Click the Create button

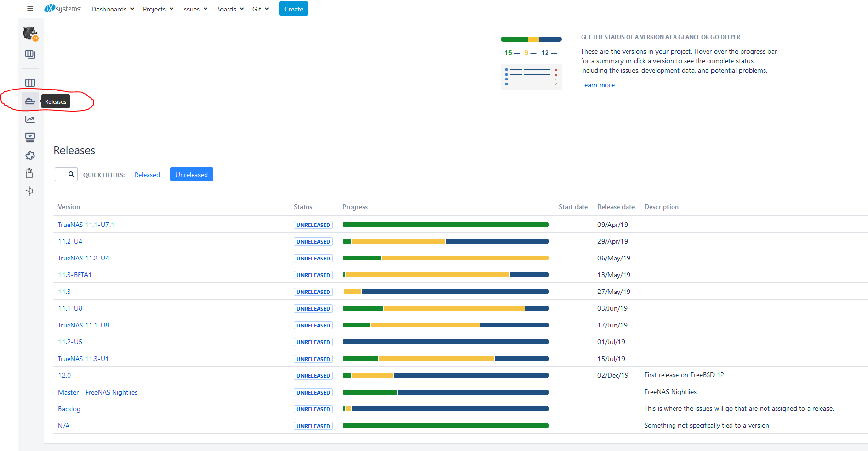pos(294,9)
